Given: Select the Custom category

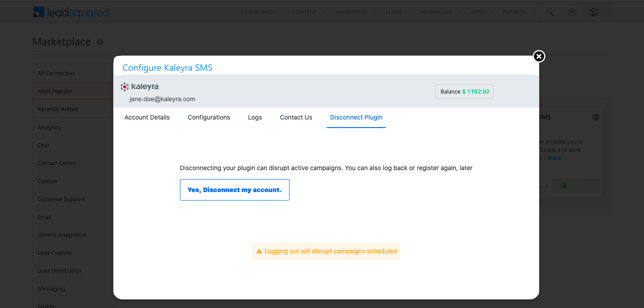Looking at the screenshot, I should coord(73,181).
